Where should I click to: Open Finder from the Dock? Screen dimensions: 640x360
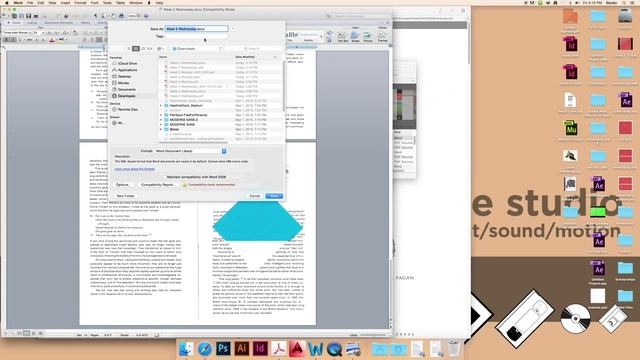[186, 349]
